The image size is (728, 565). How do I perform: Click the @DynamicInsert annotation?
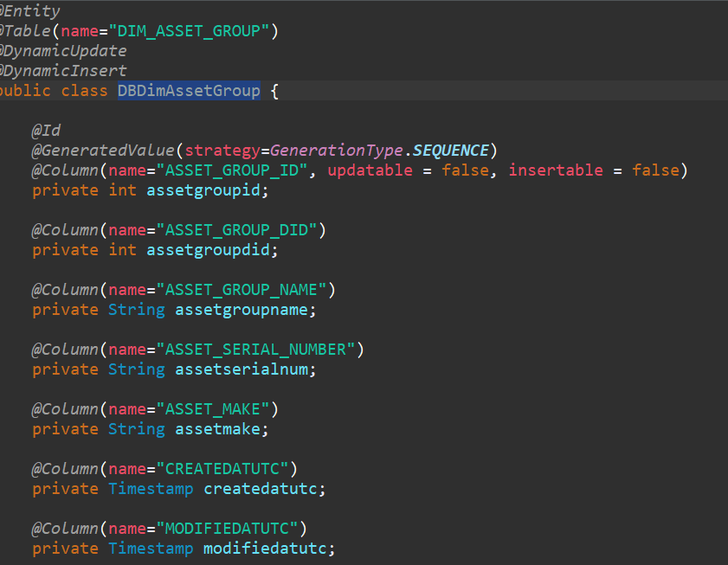65,71
